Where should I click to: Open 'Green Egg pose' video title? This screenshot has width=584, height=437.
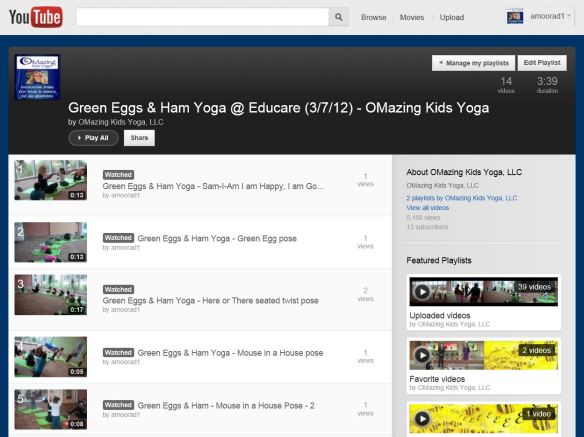click(x=217, y=238)
